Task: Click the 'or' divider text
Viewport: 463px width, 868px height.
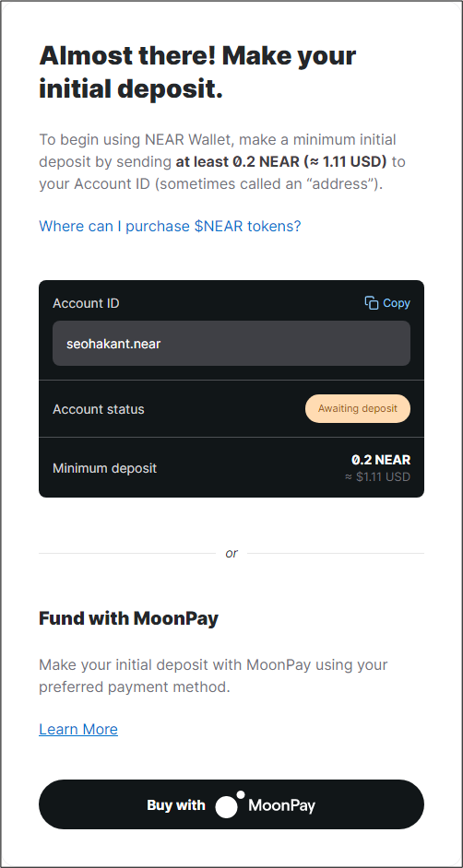Action: tap(231, 553)
